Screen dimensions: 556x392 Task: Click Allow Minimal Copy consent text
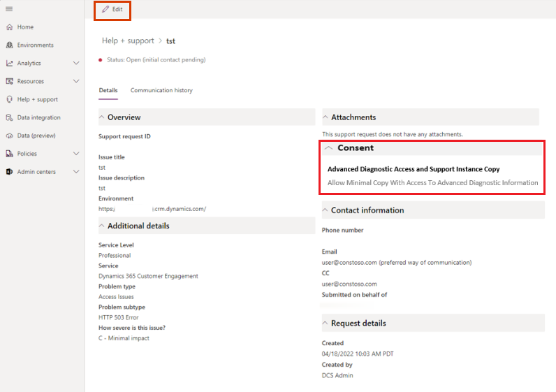click(432, 182)
